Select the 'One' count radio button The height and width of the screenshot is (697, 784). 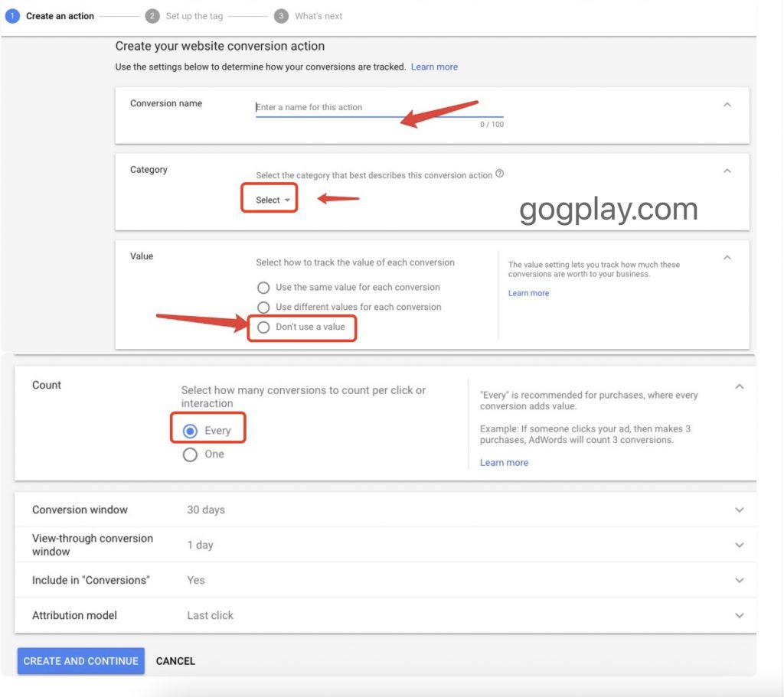click(190, 454)
